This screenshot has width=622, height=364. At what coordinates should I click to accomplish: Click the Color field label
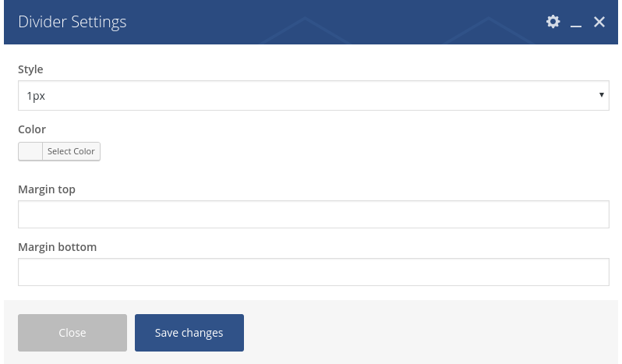coord(32,129)
